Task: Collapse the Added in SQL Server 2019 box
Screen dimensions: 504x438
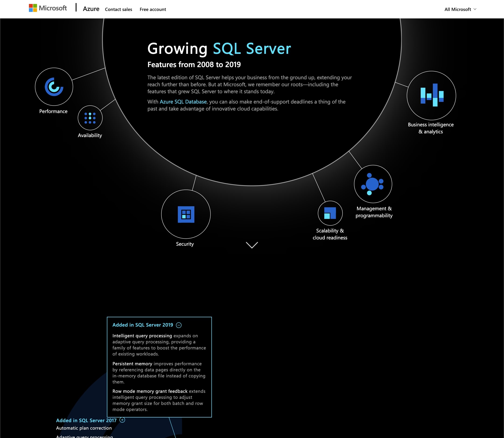Action: coord(179,325)
